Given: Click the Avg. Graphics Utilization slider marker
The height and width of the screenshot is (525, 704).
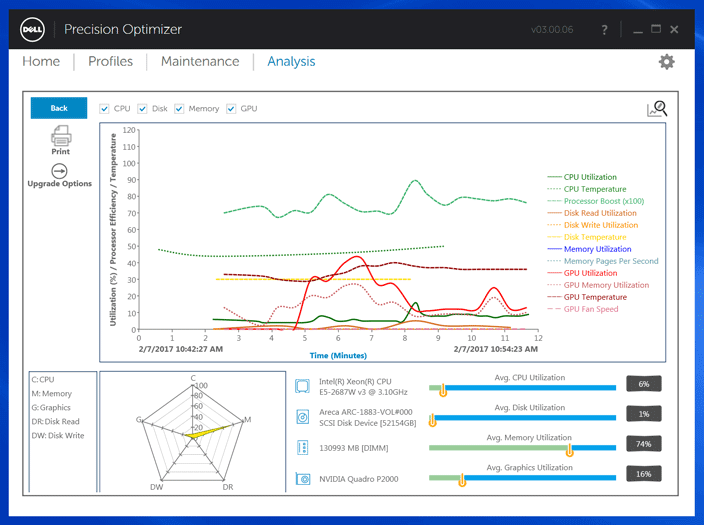Looking at the screenshot, I should [x=462, y=480].
